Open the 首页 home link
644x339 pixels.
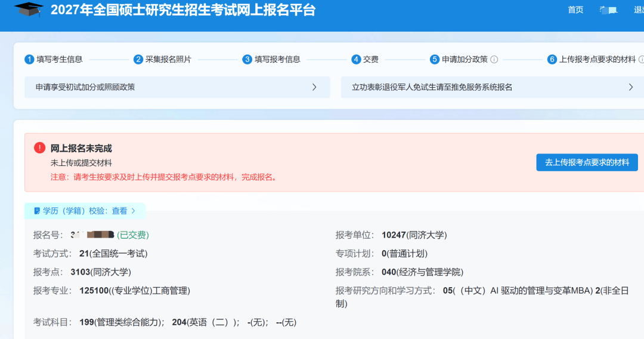pyautogui.click(x=575, y=10)
